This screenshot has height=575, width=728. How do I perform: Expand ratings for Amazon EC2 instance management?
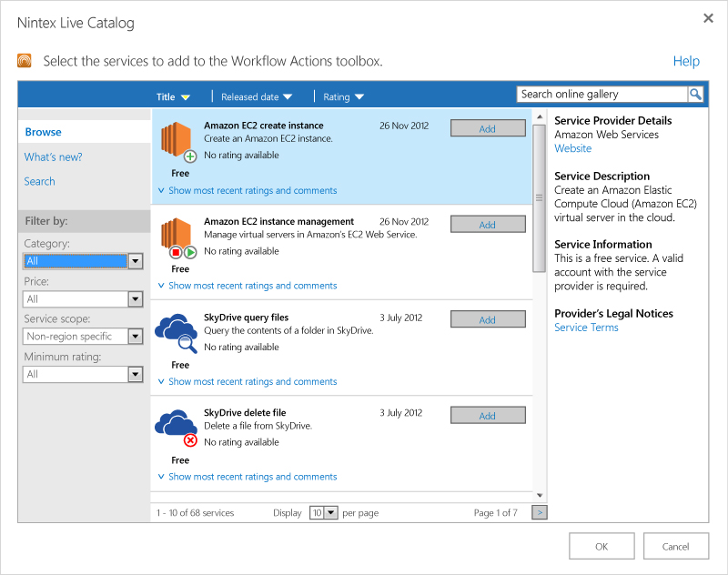tap(248, 286)
